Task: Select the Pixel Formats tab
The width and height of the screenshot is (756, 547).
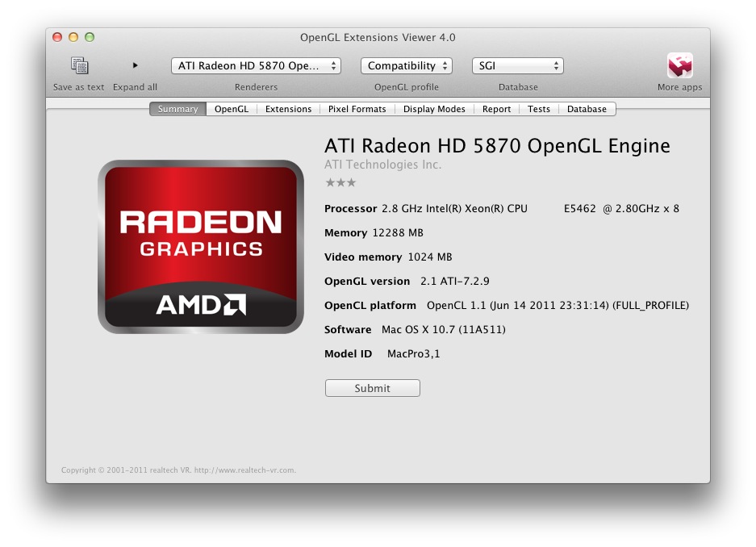Action: (x=357, y=109)
